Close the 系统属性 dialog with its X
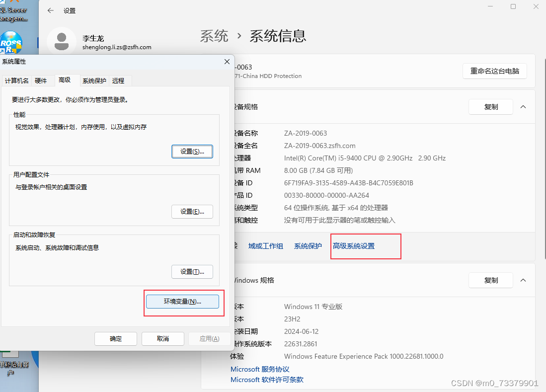 (x=227, y=62)
